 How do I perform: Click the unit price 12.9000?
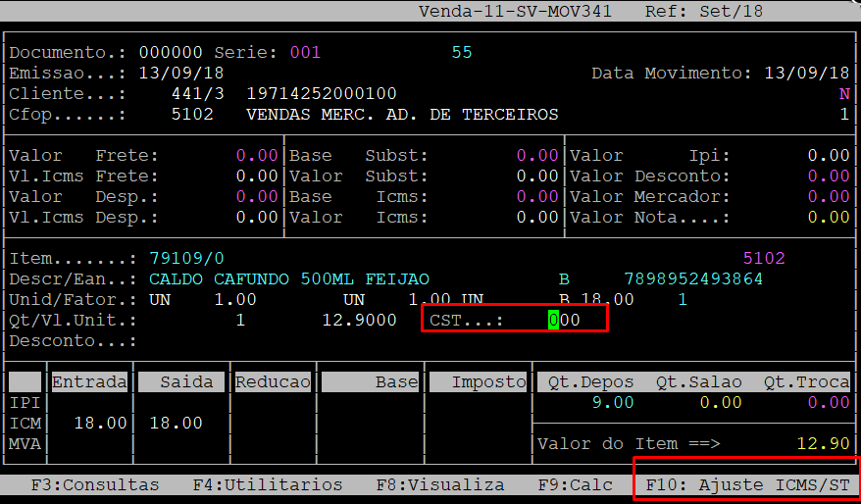[x=359, y=320]
